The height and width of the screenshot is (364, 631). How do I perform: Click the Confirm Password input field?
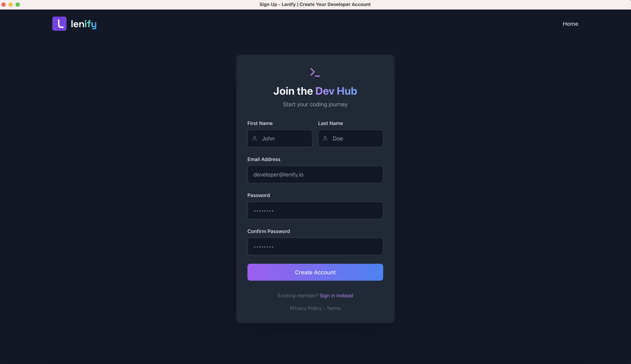(315, 246)
